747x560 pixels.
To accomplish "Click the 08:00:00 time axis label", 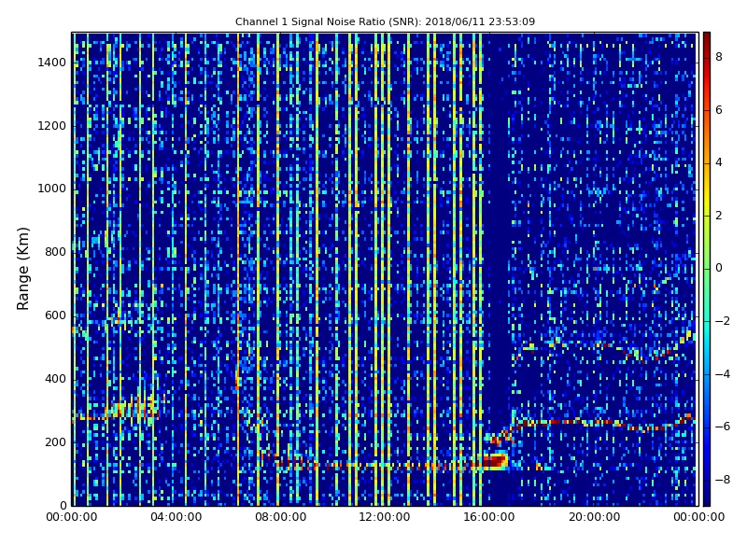I will pyautogui.click(x=281, y=517).
